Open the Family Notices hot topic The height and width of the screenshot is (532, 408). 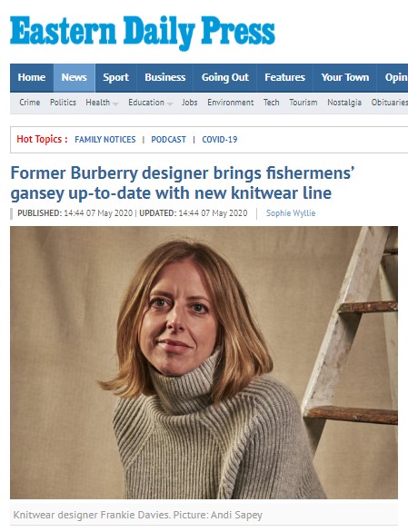pos(105,140)
